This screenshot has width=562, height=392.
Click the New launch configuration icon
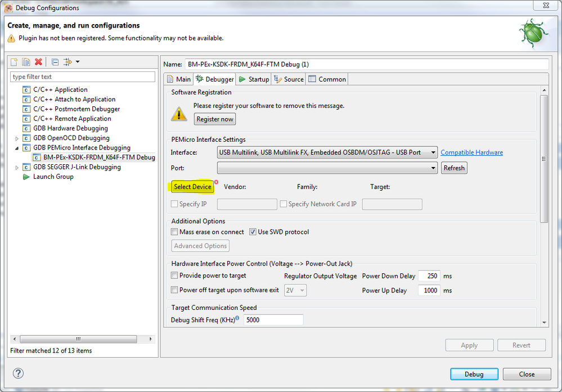point(14,62)
